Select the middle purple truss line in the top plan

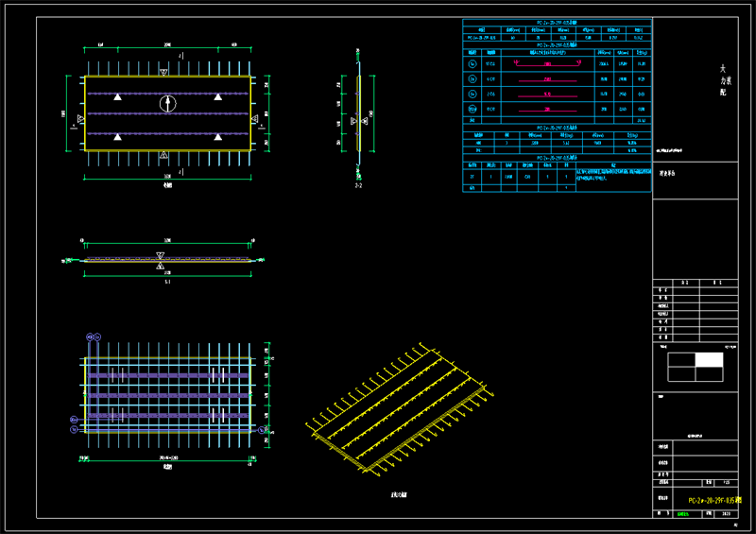[x=168, y=113]
